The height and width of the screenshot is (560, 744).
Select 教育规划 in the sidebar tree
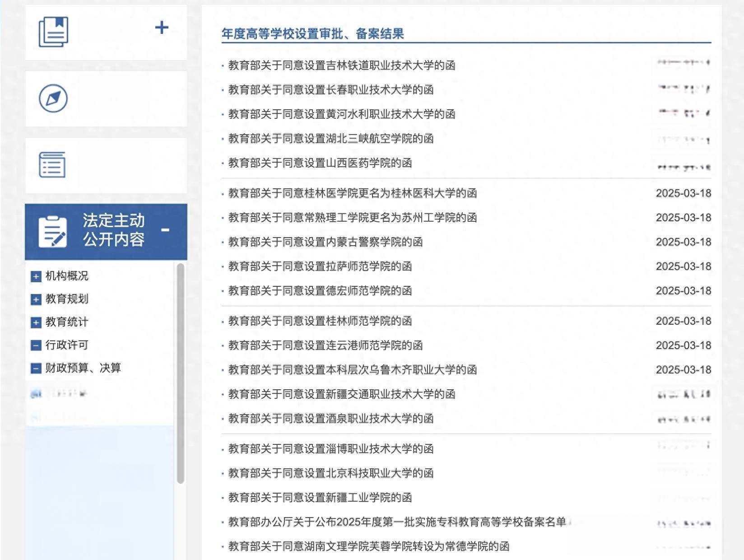(67, 299)
